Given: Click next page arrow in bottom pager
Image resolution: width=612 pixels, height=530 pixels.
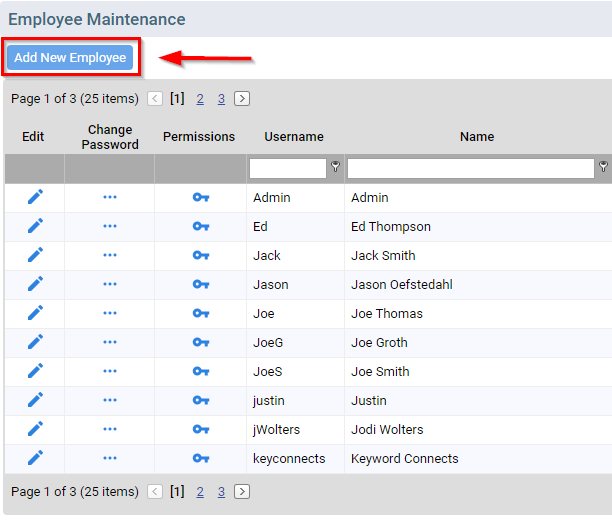Looking at the screenshot, I should coord(242,492).
